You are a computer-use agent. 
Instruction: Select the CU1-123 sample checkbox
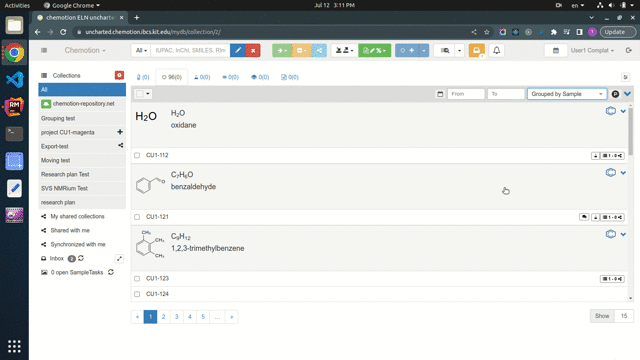click(137, 278)
